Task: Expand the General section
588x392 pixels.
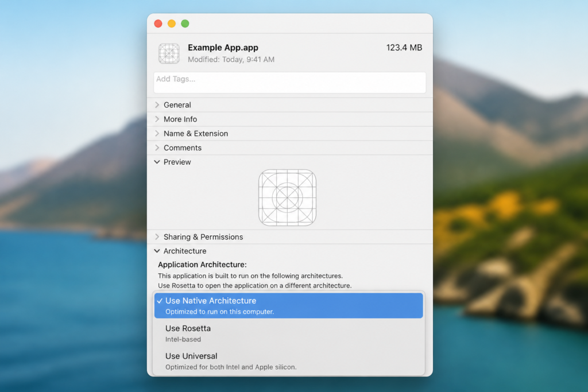Action: (x=157, y=105)
